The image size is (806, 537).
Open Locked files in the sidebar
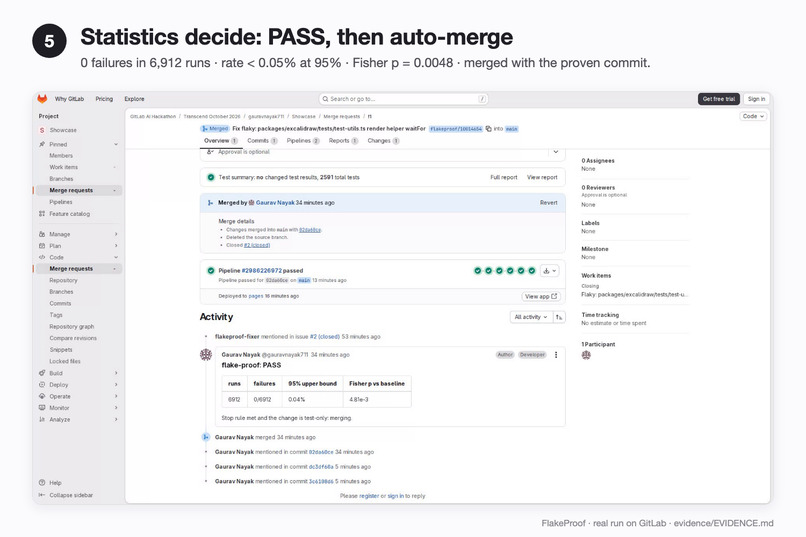click(x=65, y=361)
